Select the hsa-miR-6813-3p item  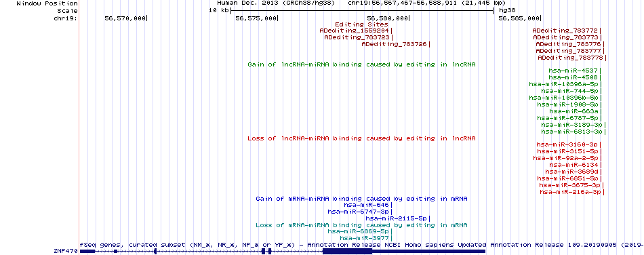tap(573, 132)
